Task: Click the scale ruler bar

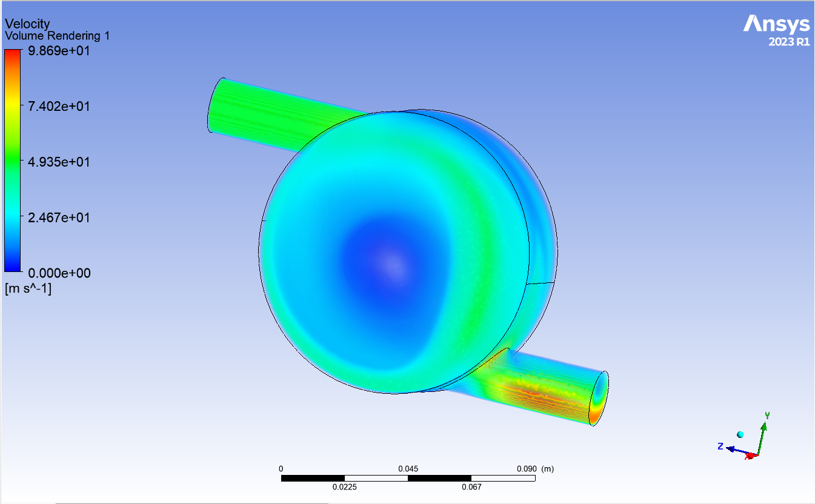Action: click(408, 478)
